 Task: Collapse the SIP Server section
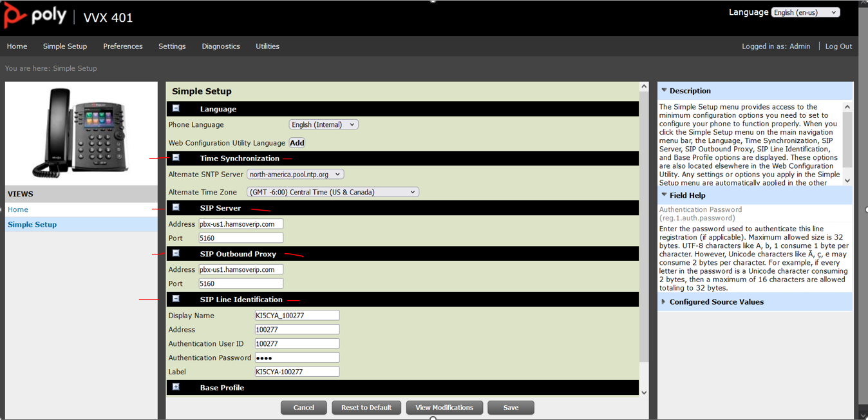pos(176,207)
